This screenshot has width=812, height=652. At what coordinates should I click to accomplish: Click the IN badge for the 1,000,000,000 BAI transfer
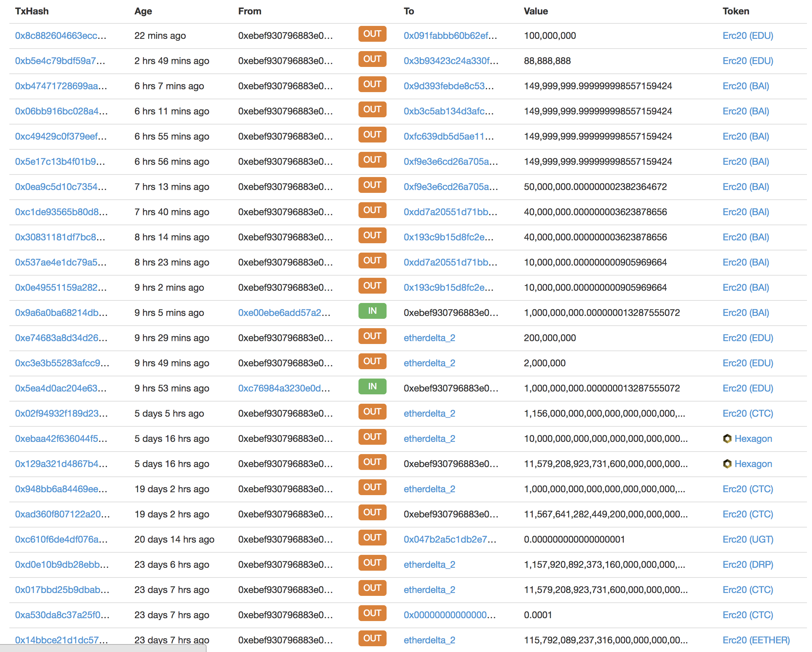tap(372, 311)
